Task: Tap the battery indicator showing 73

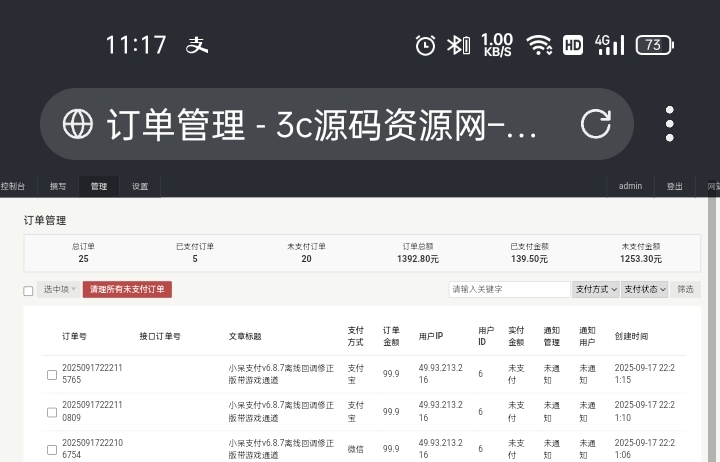Action: [654, 45]
